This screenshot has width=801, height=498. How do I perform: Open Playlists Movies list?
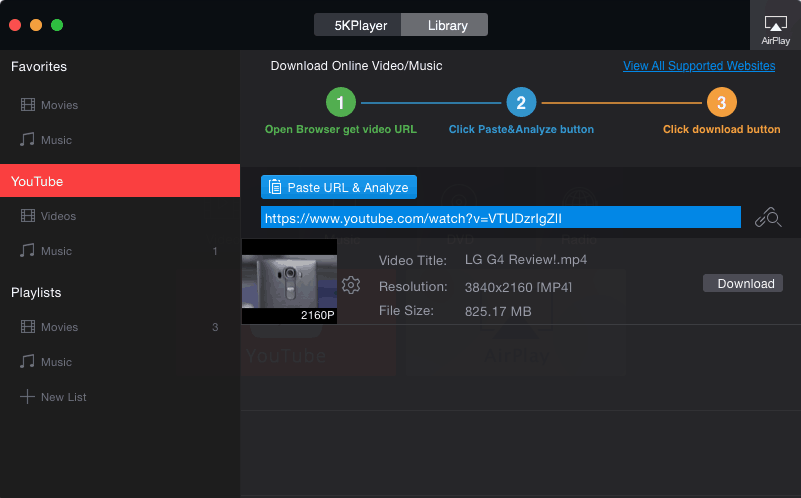(60, 327)
